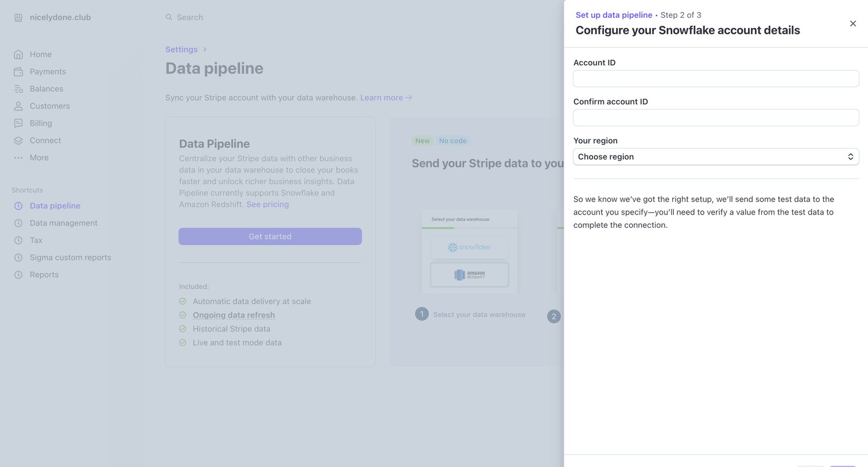Select the Tax shortcut
868x467 pixels.
[x=36, y=240]
